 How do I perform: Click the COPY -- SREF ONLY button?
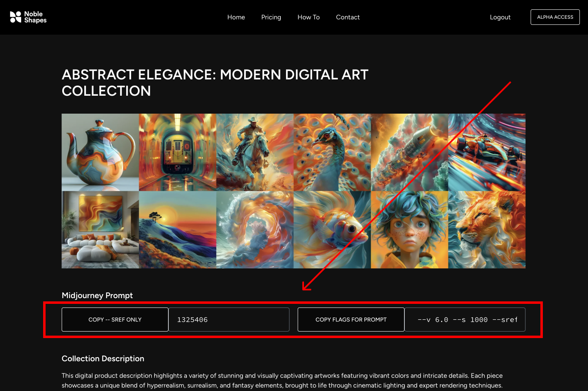[115, 320]
